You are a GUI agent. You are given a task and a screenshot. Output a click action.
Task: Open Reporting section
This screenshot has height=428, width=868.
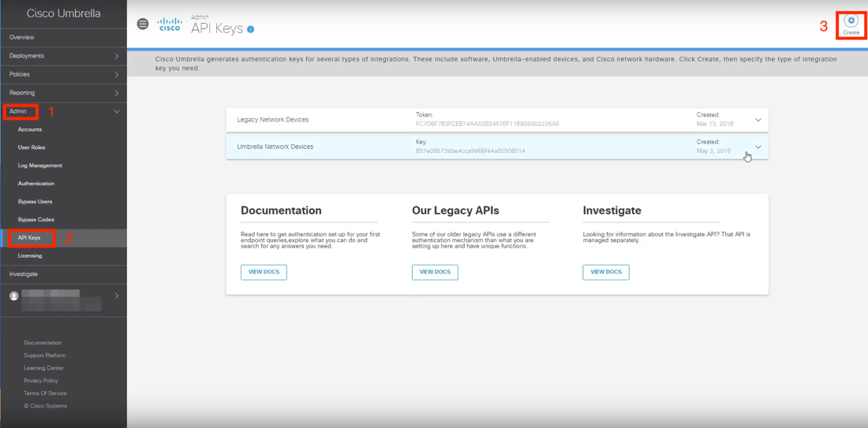tap(22, 93)
